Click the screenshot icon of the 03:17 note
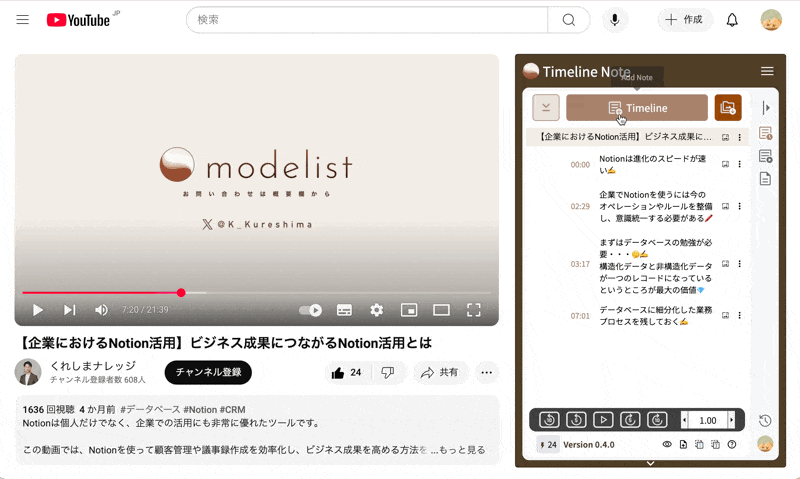 click(x=725, y=264)
